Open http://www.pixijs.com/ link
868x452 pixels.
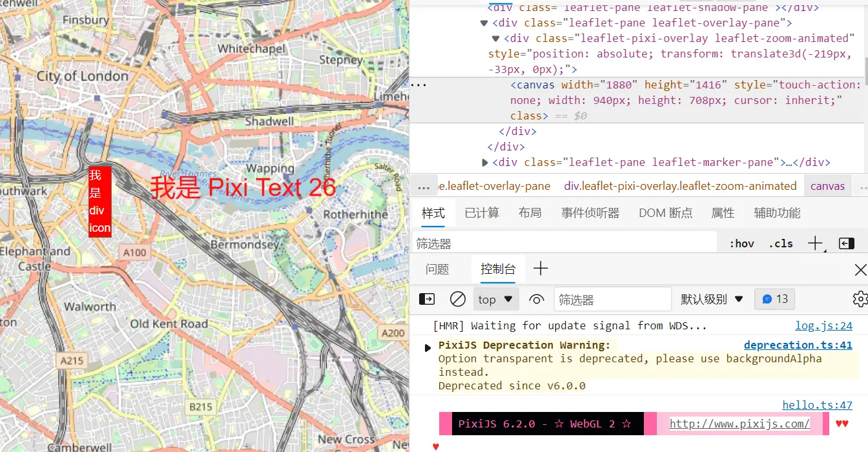[739, 424]
